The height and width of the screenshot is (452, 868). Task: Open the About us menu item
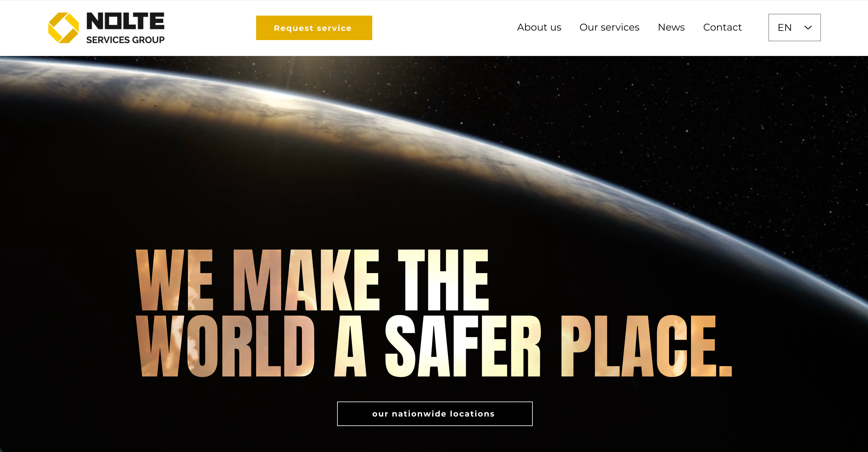(x=539, y=27)
